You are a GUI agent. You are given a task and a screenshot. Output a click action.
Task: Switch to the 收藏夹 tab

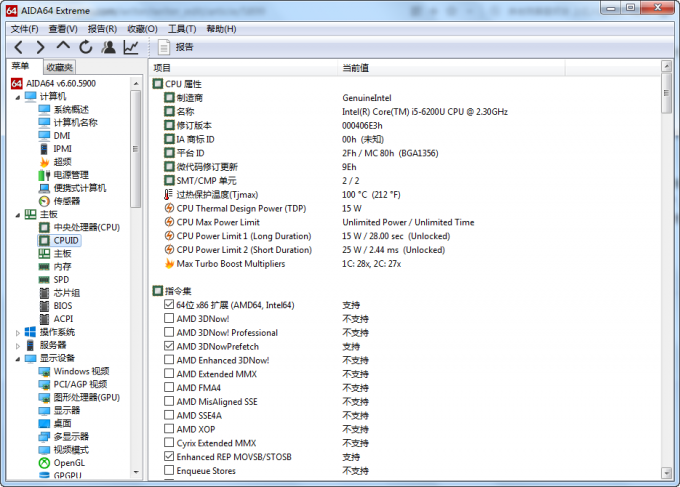click(x=59, y=67)
